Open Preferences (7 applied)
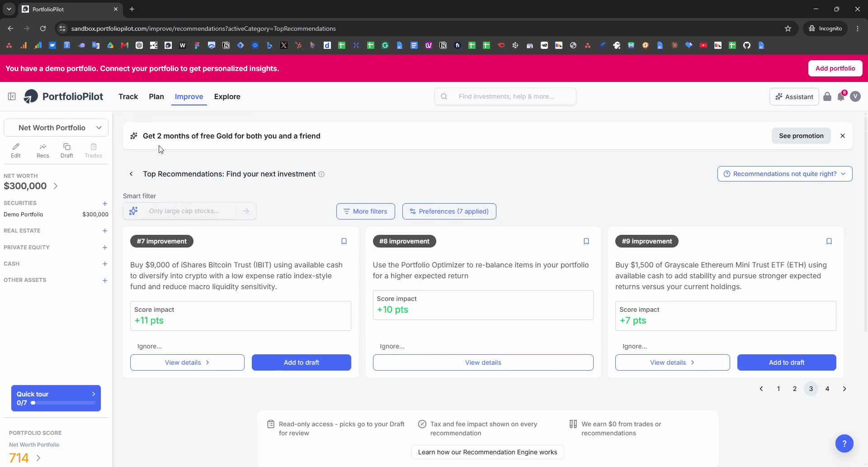This screenshot has height=467, width=868. coord(449,211)
